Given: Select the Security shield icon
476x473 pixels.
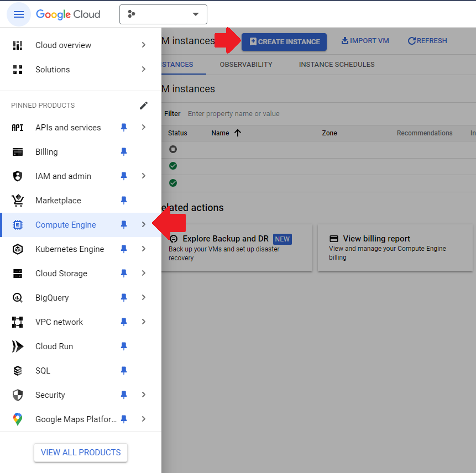Looking at the screenshot, I should tap(18, 395).
